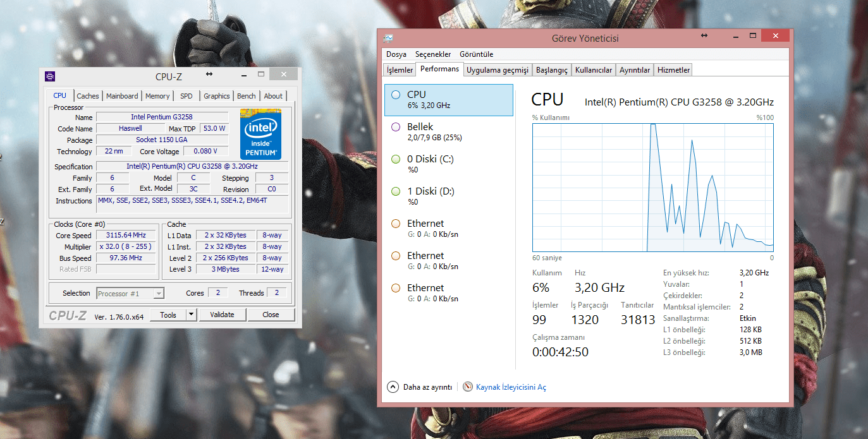The image size is (868, 439).
Task: Switch to the Hizmetler tab
Action: tap(673, 70)
